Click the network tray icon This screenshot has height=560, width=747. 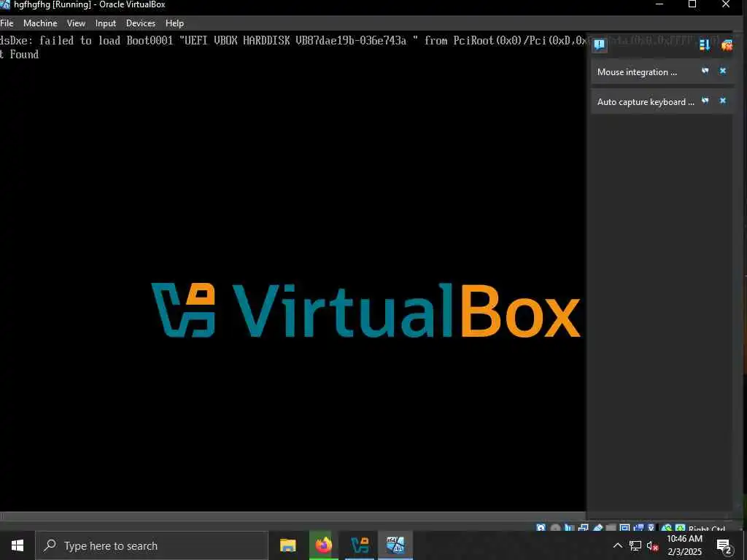(635, 545)
